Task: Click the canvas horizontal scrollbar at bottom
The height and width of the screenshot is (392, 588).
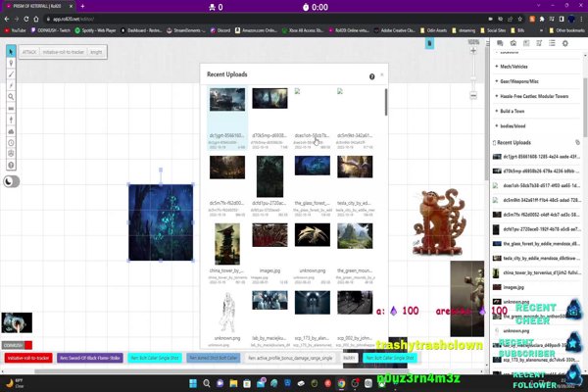Action: tap(221, 371)
